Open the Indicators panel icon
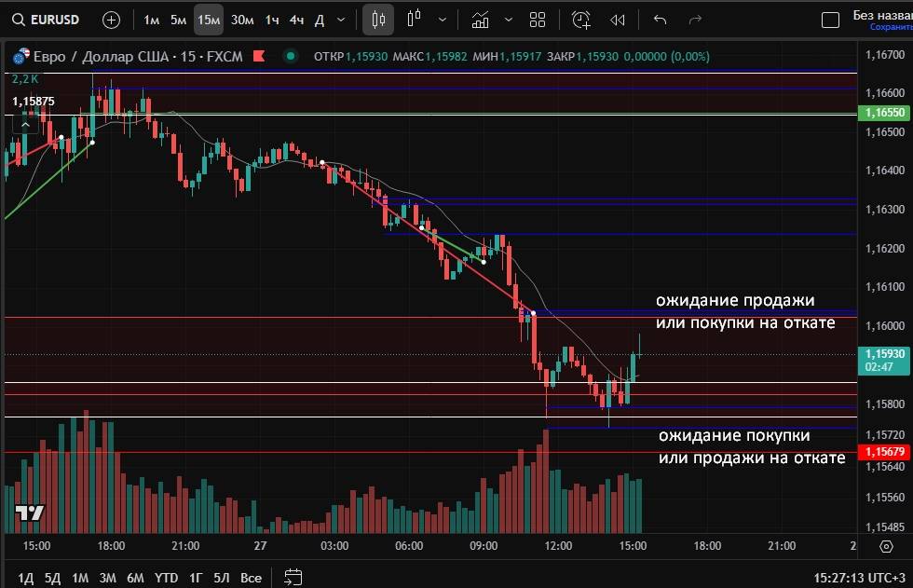913x588 pixels. coord(480,20)
